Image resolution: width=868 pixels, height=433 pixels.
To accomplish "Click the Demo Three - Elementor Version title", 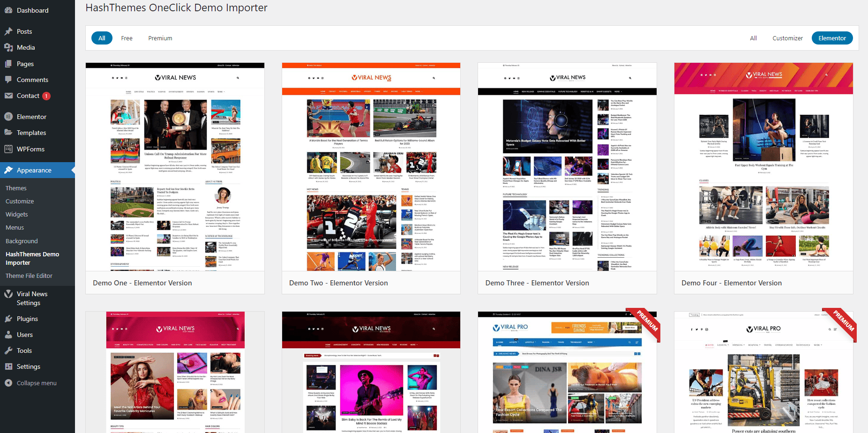I will click(537, 283).
